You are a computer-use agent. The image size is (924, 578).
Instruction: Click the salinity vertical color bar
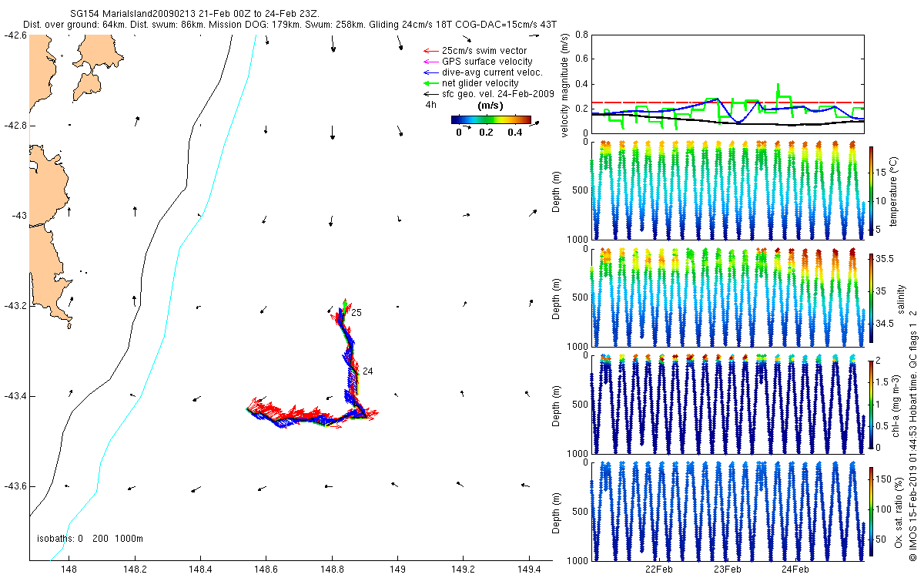(872, 300)
